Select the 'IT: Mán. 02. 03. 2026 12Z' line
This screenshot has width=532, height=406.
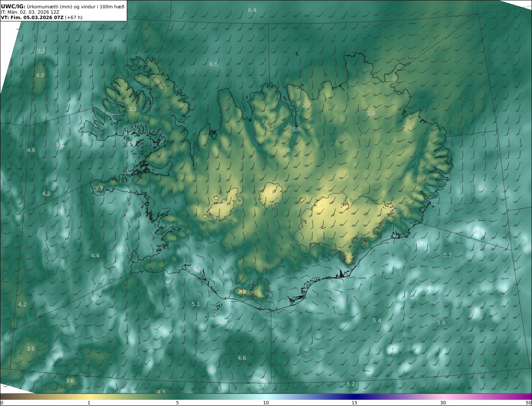[30, 12]
